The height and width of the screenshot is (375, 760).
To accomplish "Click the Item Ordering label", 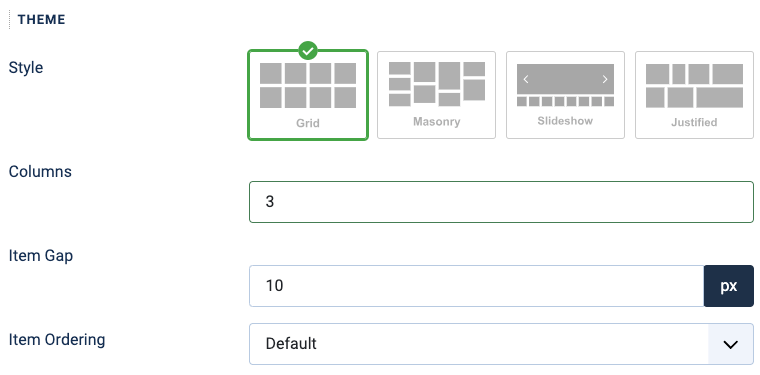I will [57, 340].
